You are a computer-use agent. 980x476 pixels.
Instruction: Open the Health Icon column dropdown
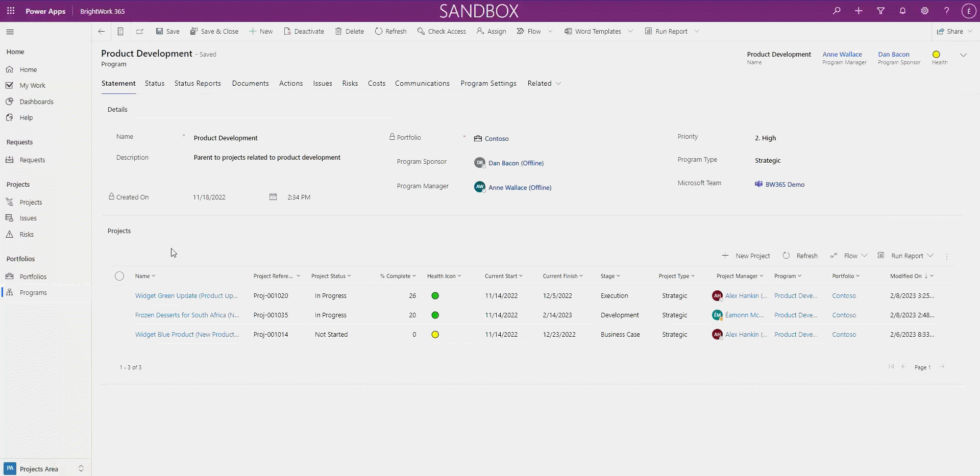[444, 276]
